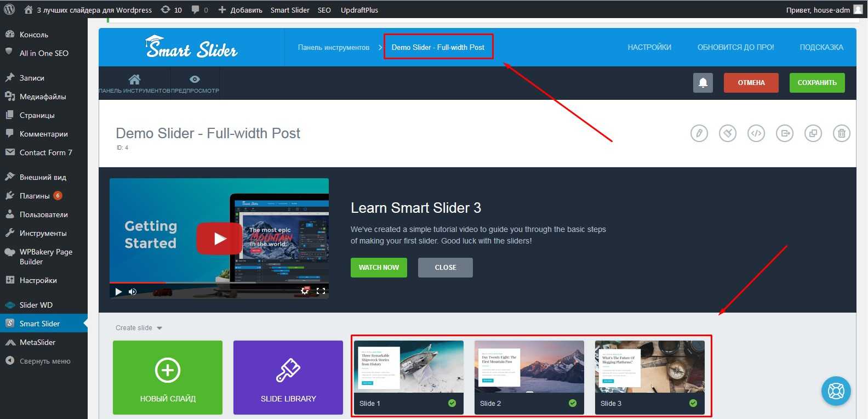This screenshot has height=419, width=868.
Task: Open the embed code icon
Action: (756, 133)
